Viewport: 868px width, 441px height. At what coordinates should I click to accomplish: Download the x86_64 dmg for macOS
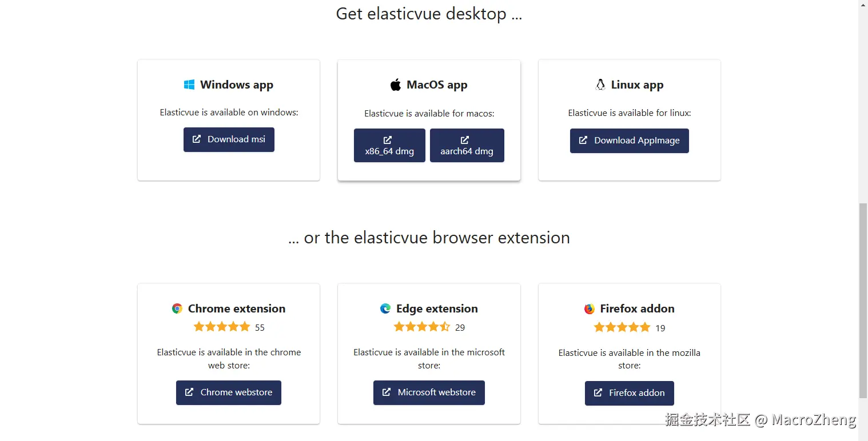pos(389,146)
